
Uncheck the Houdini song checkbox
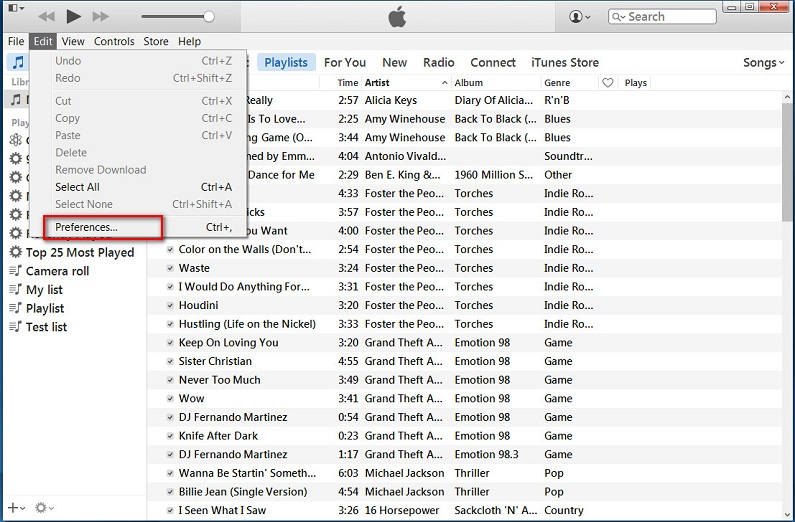click(170, 306)
